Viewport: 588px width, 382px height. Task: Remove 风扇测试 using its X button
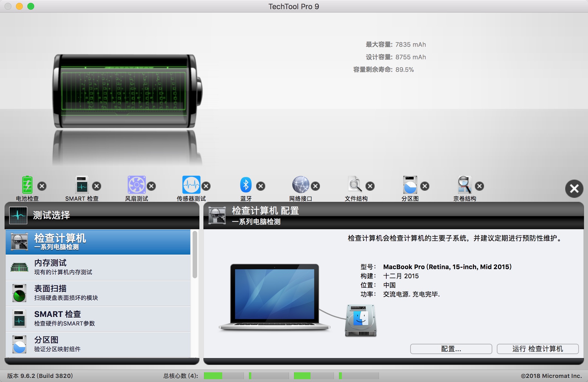click(x=151, y=186)
